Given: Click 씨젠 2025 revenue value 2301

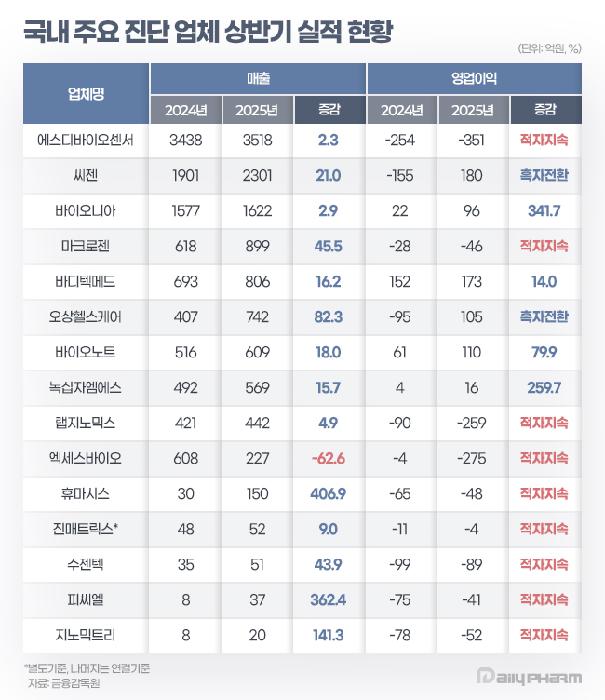Looking at the screenshot, I should click(x=257, y=175).
